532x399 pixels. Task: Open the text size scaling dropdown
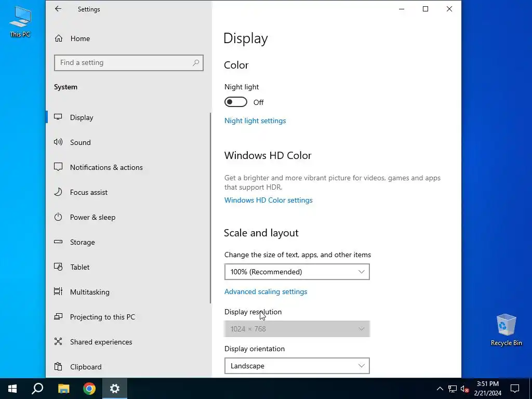[x=297, y=272]
